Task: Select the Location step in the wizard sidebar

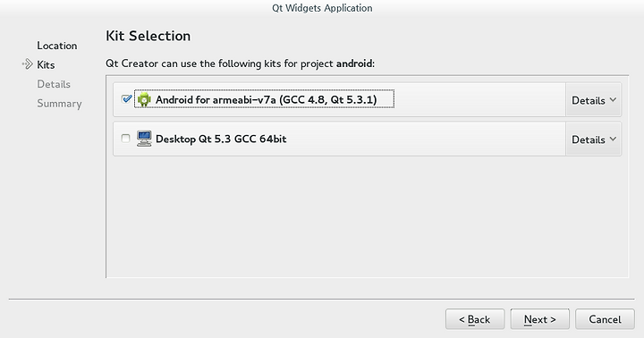Action: pos(57,46)
